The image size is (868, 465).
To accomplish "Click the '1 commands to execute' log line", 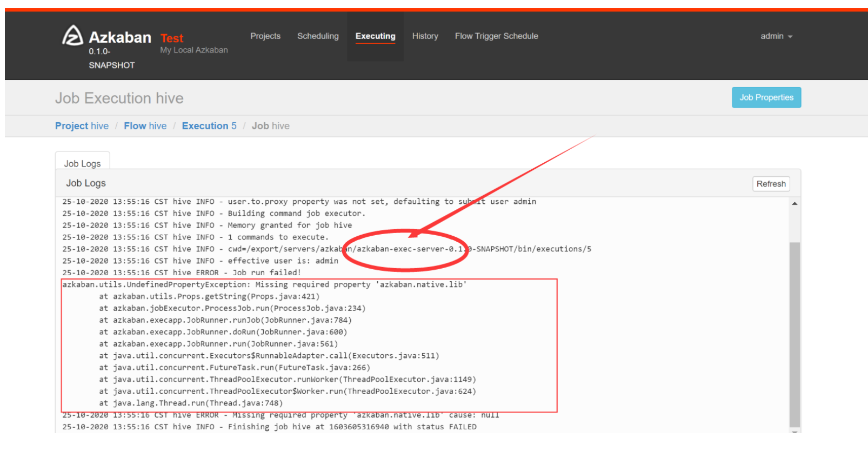I will [x=195, y=237].
